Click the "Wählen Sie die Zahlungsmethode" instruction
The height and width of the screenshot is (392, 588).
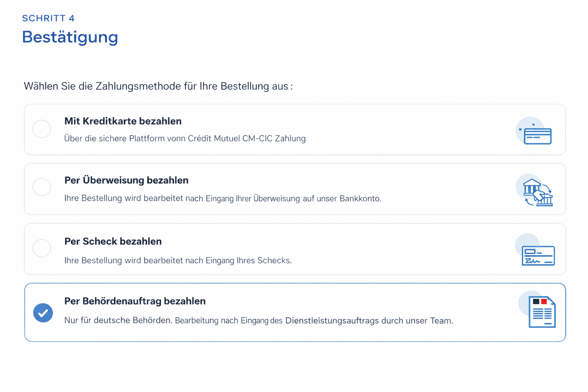(x=158, y=86)
